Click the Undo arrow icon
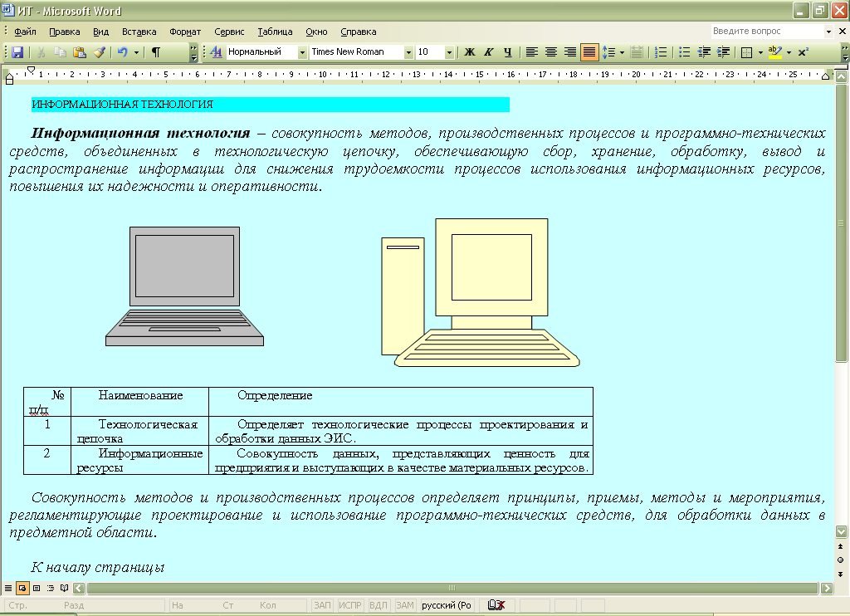The height and width of the screenshot is (616, 850). coord(123,52)
